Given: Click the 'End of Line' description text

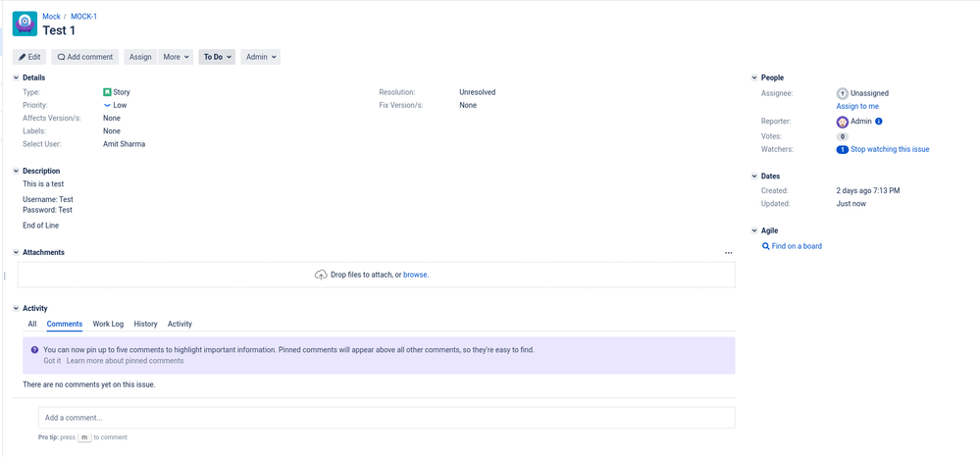Looking at the screenshot, I should point(40,225).
